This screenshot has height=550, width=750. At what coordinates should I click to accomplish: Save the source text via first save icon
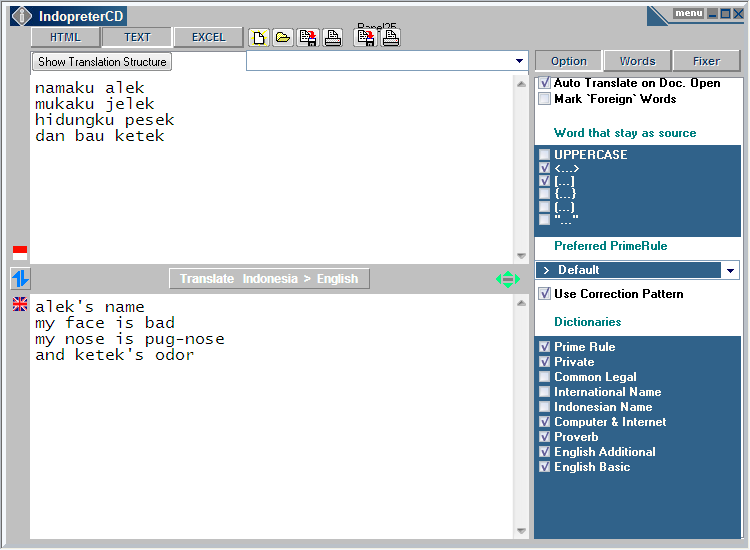point(308,37)
